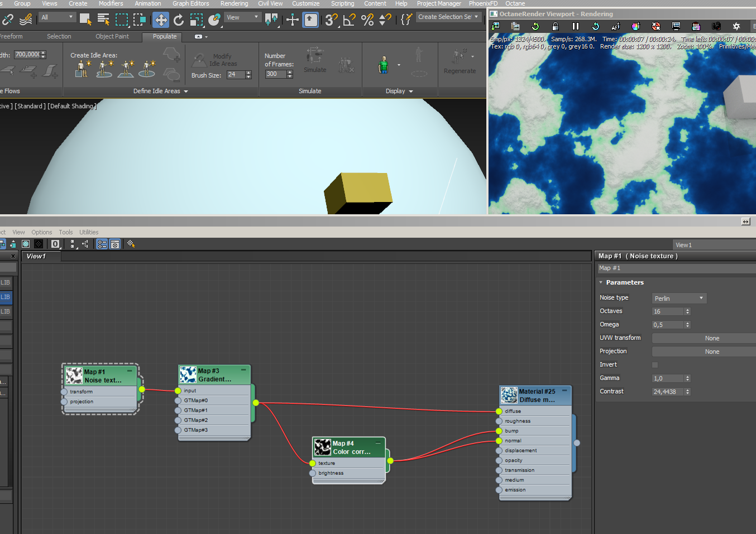Click the Lay Out All icon
This screenshot has width=756, height=534.
pos(73,244)
